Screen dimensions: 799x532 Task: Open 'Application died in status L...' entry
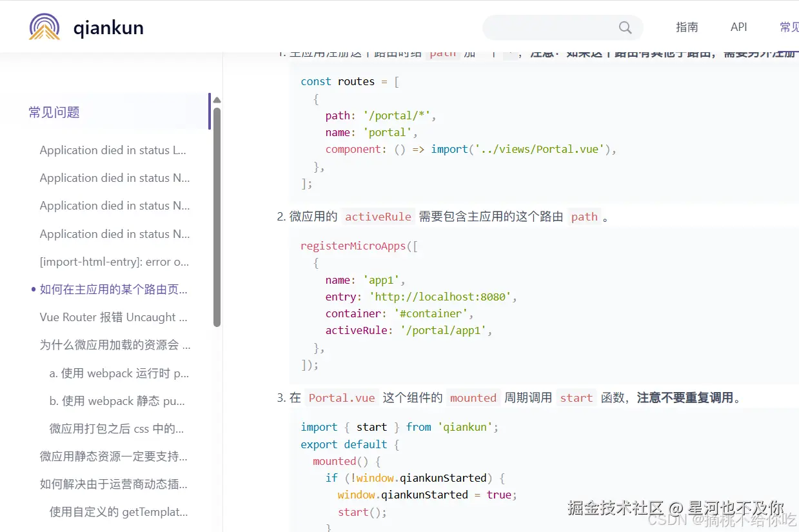113,150
